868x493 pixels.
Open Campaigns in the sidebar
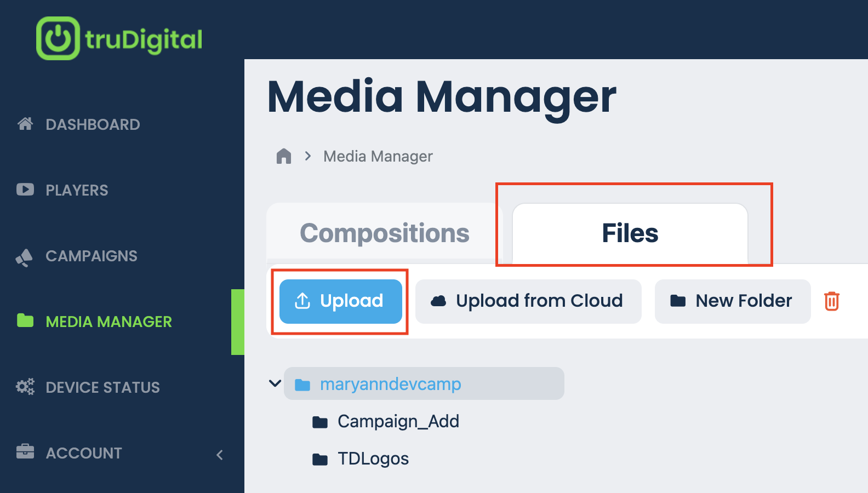point(92,256)
